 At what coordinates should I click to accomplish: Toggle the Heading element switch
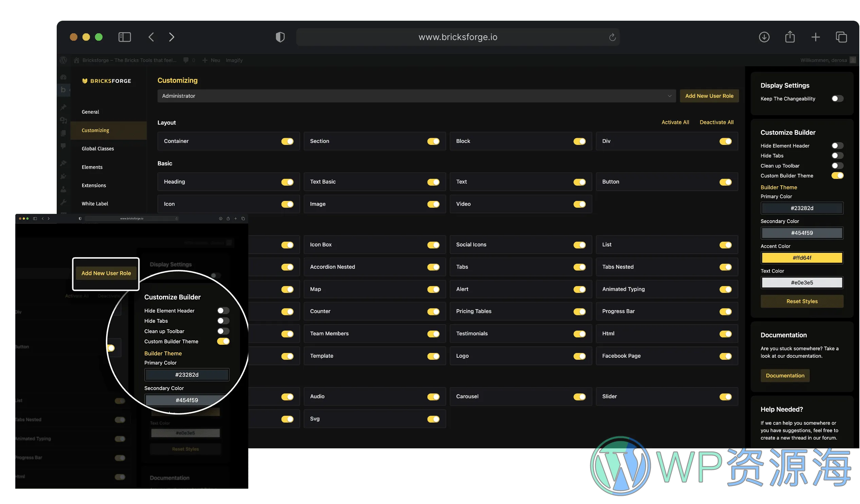[287, 182]
